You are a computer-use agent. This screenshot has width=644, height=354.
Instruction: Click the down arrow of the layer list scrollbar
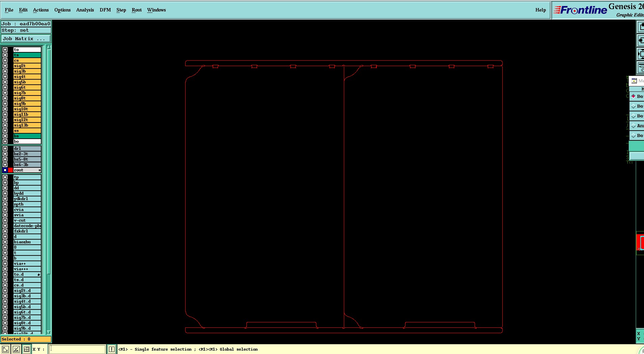49,332
